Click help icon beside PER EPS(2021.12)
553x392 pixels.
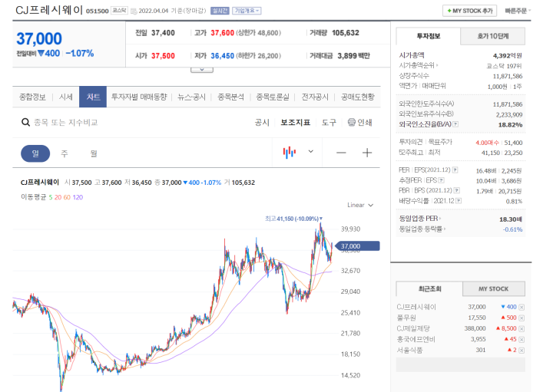455,170
